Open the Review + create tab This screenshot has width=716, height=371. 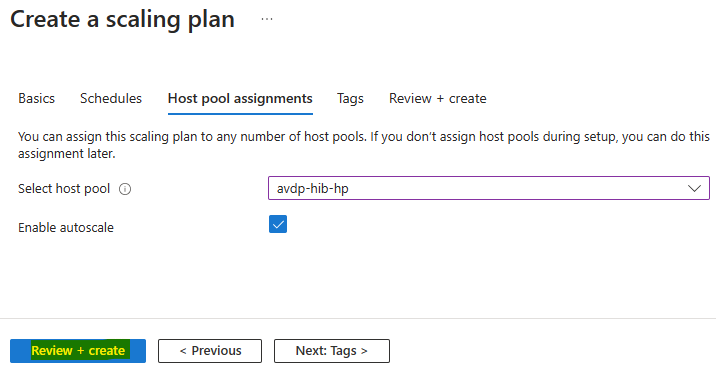(x=437, y=98)
